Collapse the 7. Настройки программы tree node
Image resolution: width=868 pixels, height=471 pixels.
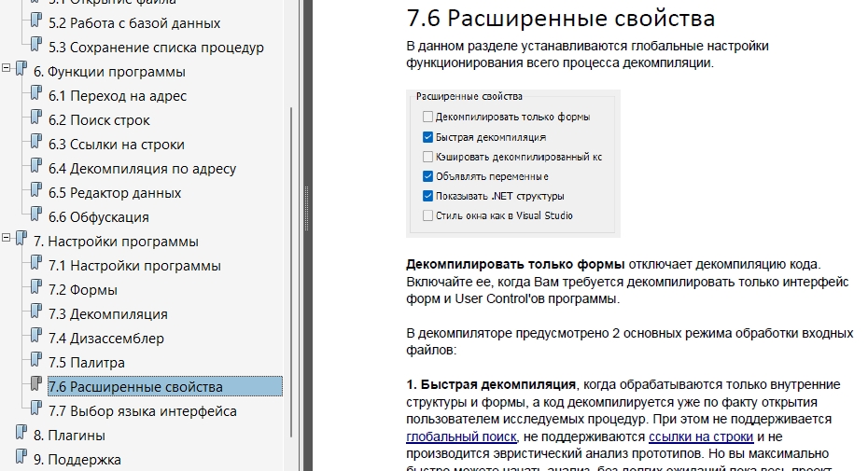(x=7, y=238)
